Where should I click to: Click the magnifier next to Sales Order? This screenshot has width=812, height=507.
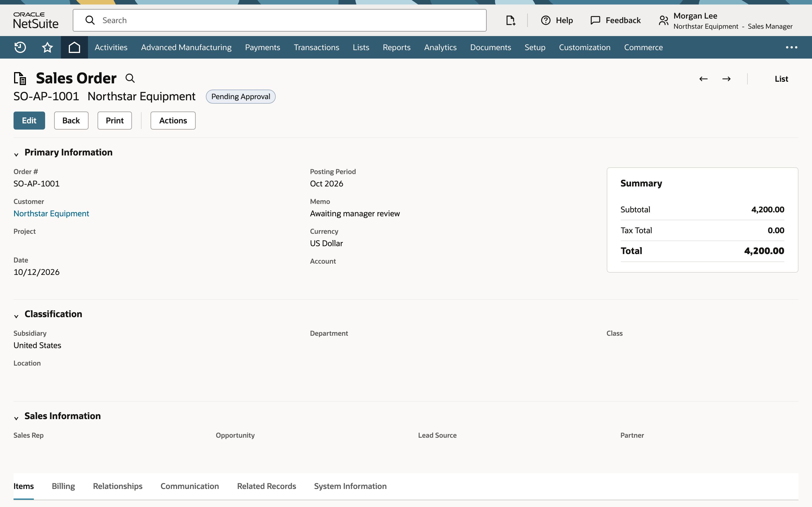tap(130, 79)
